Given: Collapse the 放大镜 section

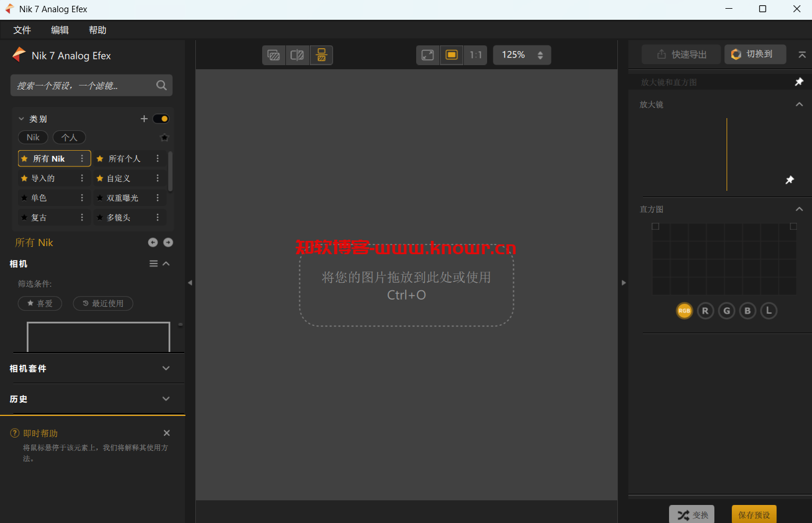Looking at the screenshot, I should point(799,105).
